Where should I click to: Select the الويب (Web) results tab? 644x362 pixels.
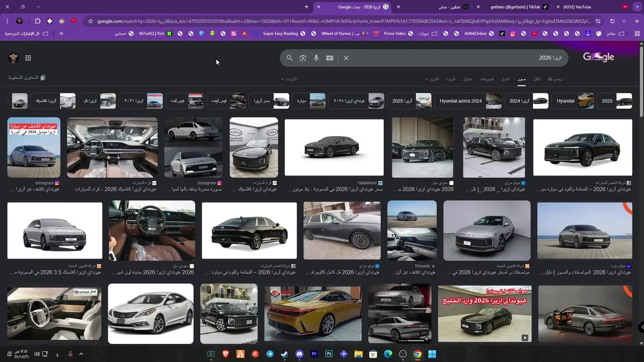point(451,79)
